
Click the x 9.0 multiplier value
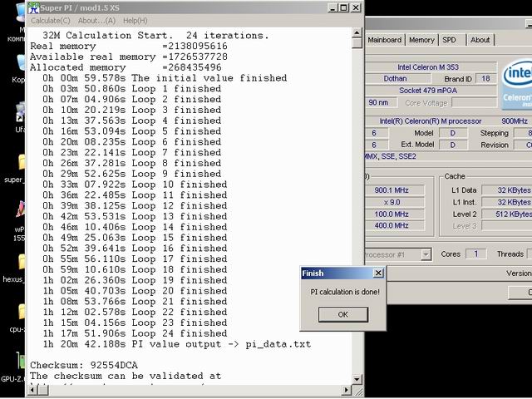pyautogui.click(x=395, y=202)
